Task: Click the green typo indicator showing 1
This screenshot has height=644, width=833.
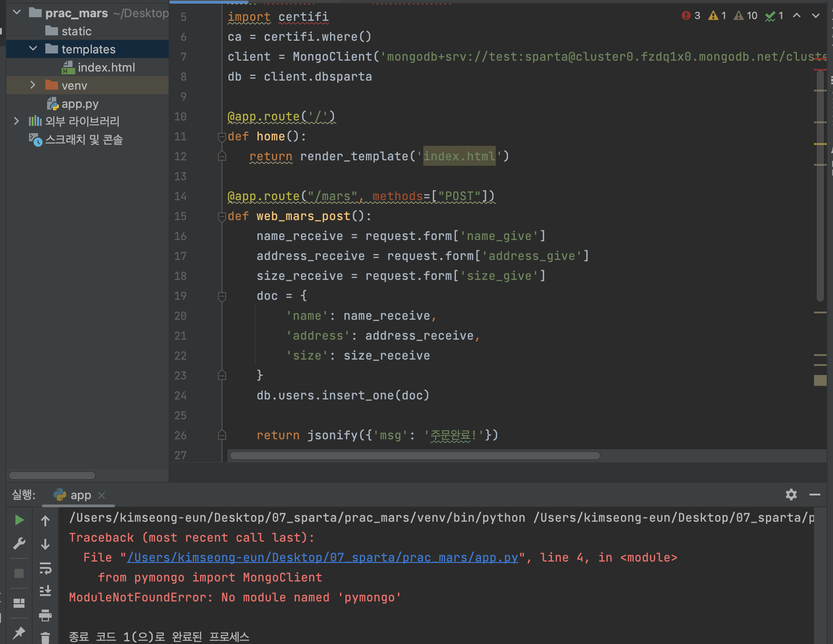Action: point(774,16)
